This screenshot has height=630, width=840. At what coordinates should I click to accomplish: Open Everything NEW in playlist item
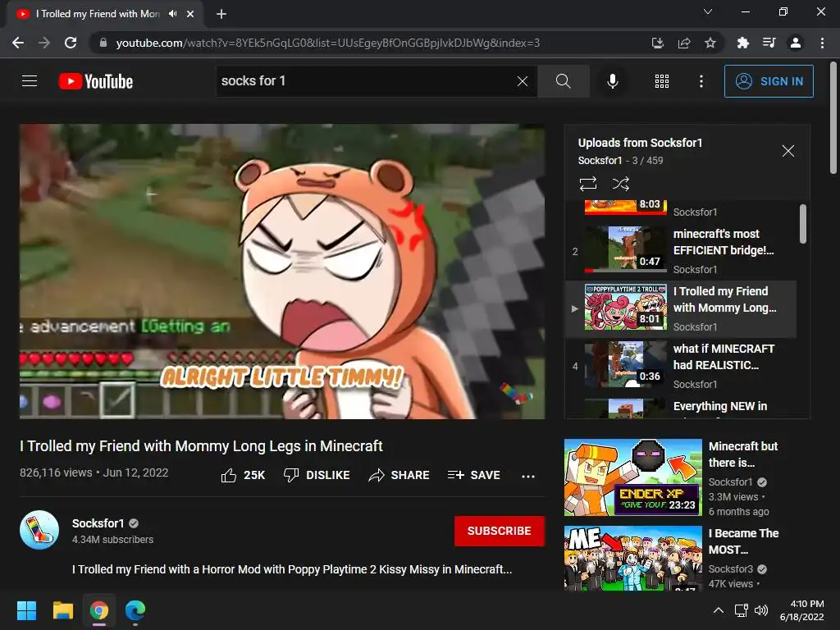click(x=680, y=407)
